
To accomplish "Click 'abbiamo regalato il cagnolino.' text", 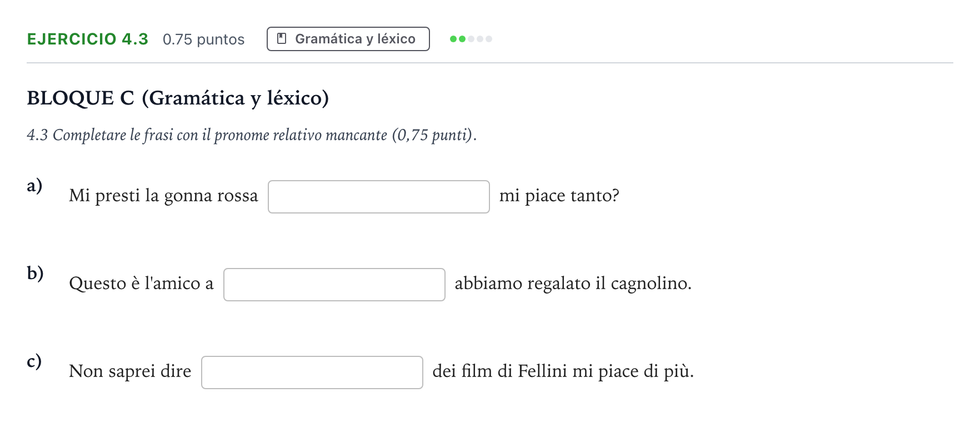I will [573, 284].
